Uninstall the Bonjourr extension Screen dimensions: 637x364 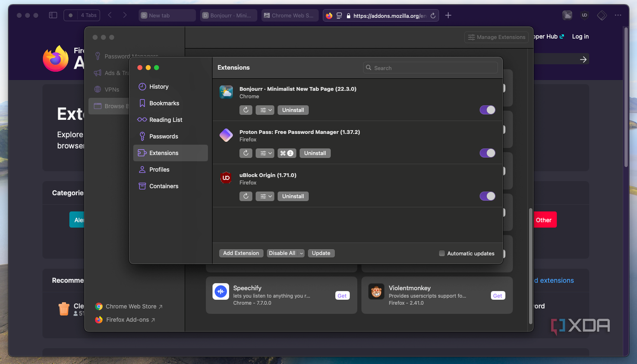pyautogui.click(x=293, y=110)
